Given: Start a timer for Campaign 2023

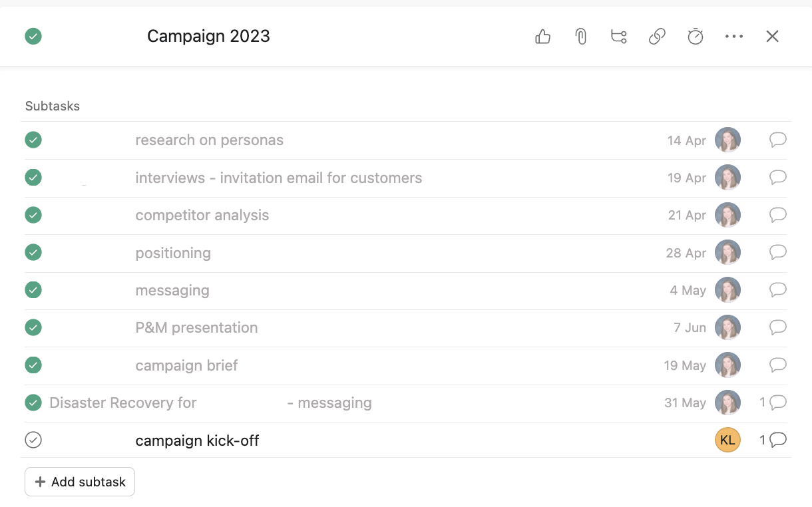Looking at the screenshot, I should click(x=696, y=37).
